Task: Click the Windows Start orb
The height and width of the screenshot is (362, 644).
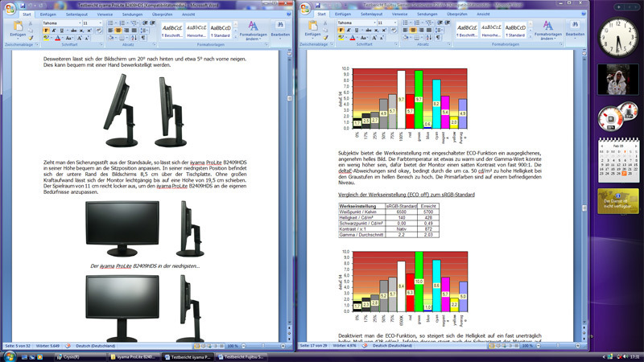Action: [x=9, y=356]
